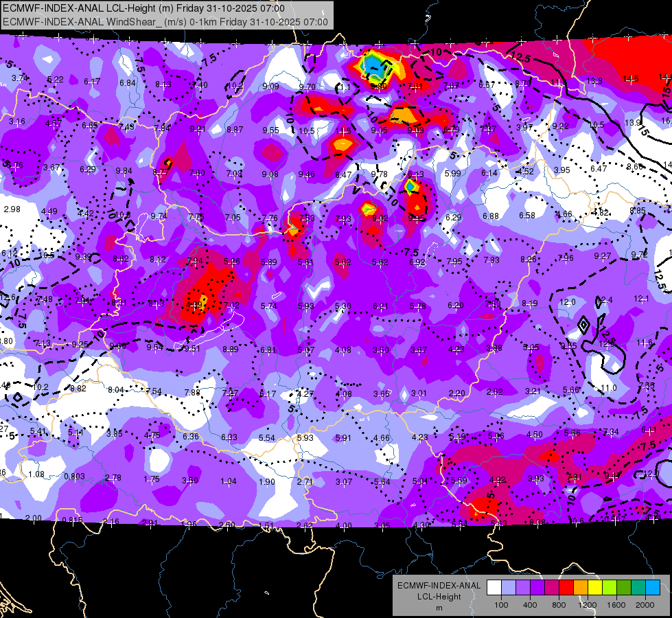Viewport: 672px width, 618px height.
Task: Click the wind shear value 0.815
Action: click(x=72, y=520)
